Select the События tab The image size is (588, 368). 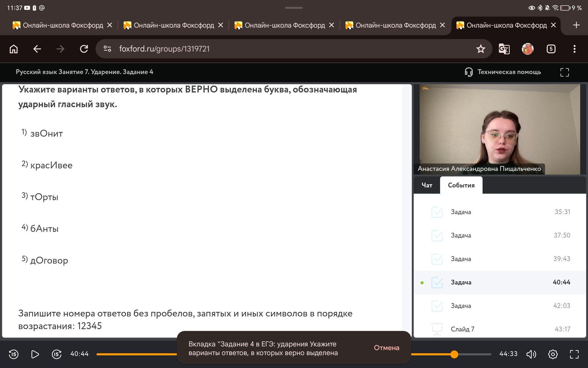[461, 185]
